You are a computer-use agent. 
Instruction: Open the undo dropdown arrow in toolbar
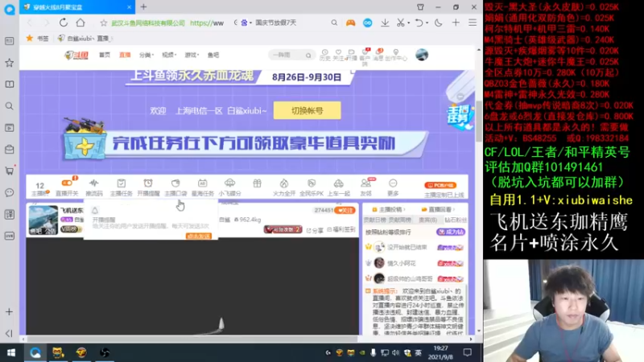tap(427, 23)
